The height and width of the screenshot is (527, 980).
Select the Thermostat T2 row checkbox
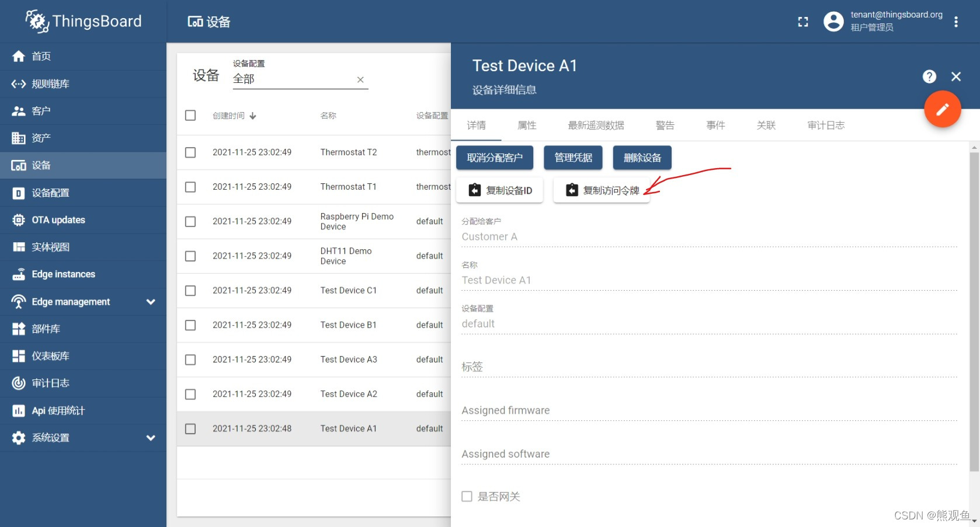[x=190, y=152]
